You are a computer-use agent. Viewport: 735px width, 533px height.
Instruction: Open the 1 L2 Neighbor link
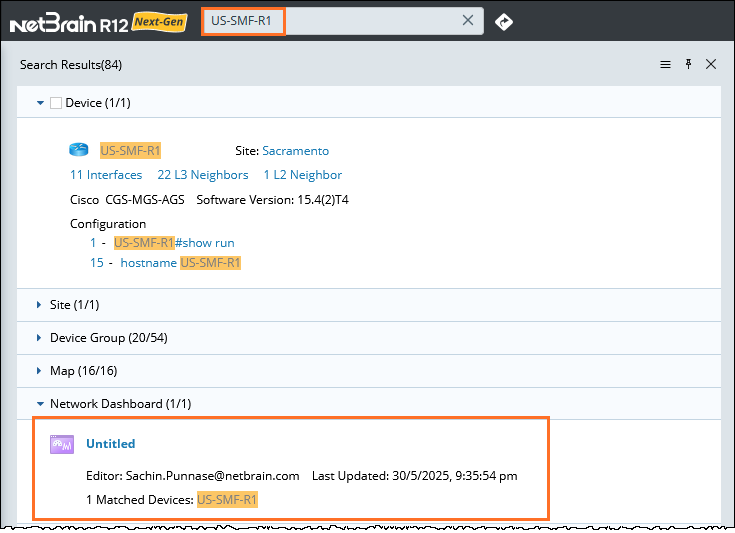coord(302,175)
